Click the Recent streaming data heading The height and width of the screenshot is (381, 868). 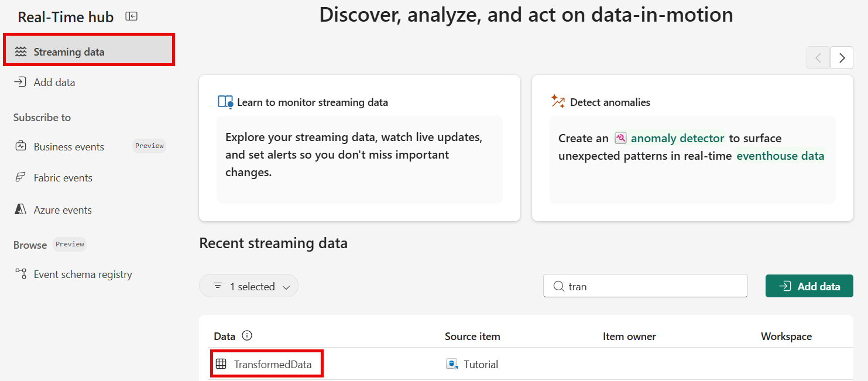coord(273,243)
